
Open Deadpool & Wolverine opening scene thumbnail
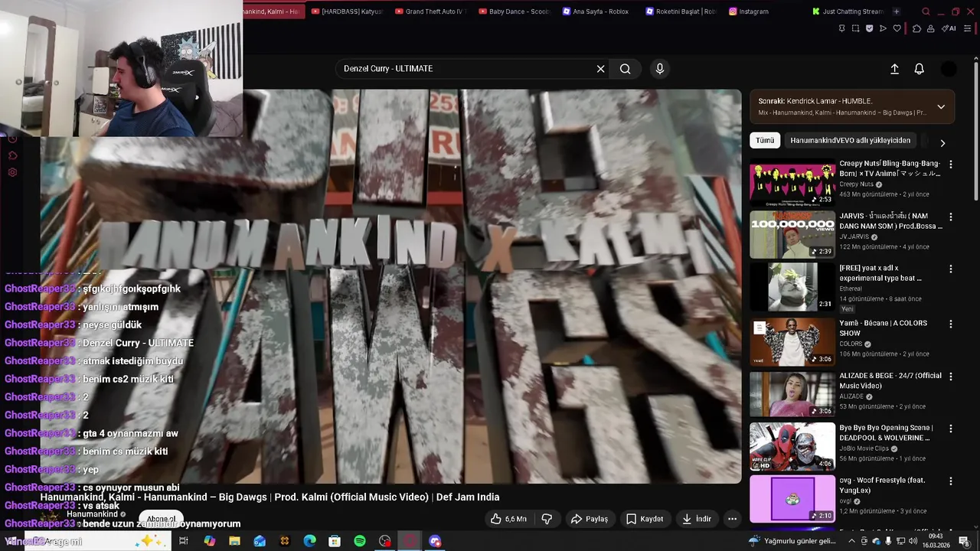(x=792, y=446)
